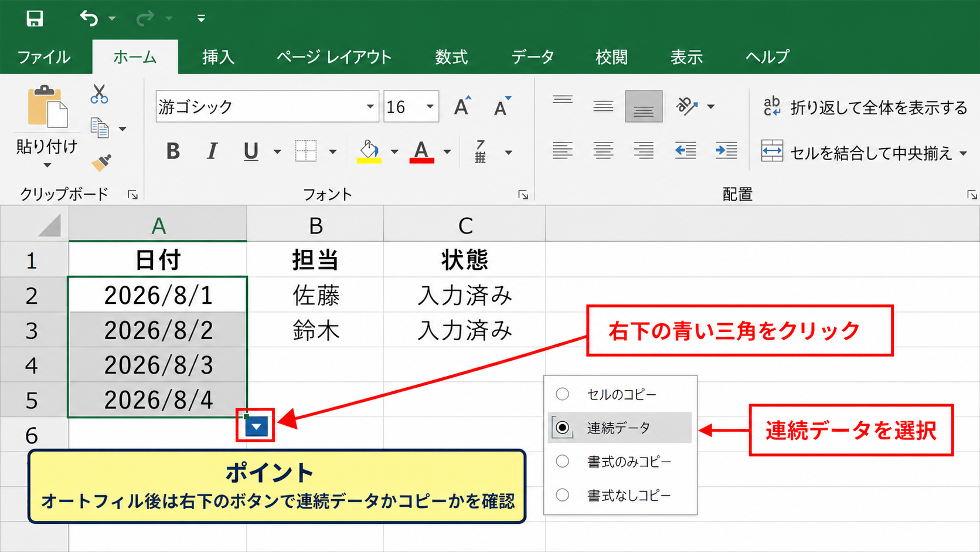Undo the last action
This screenshot has width=980, height=552.
coord(89,18)
